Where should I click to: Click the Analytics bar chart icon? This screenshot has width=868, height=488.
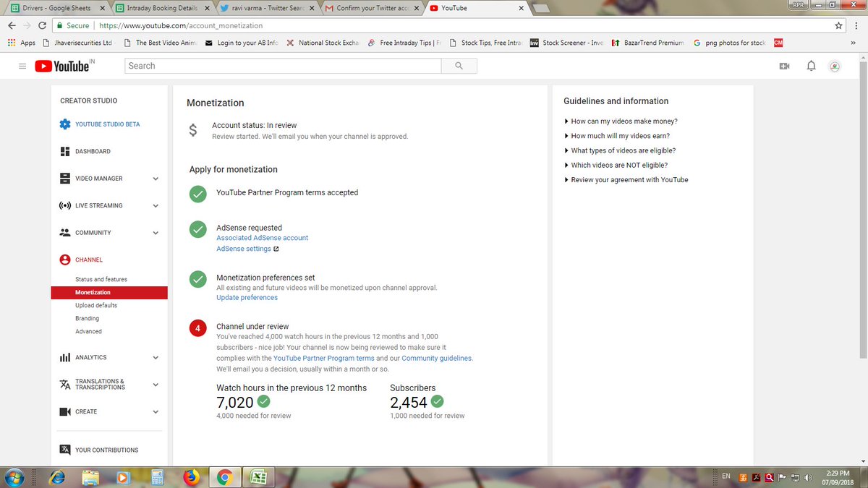coord(65,357)
